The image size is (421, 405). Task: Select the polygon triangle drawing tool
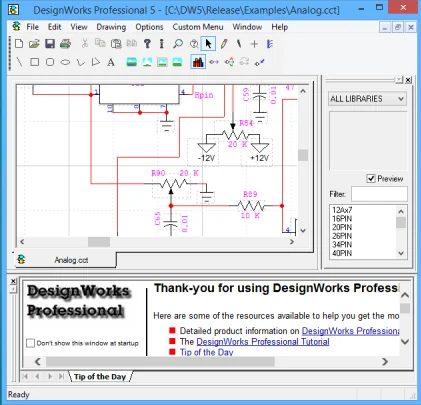96,62
